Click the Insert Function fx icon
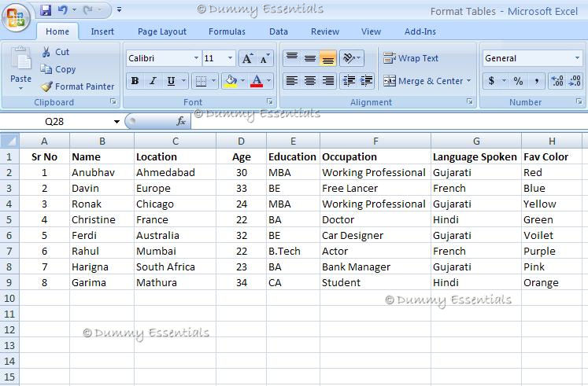Screen dimensions: 588x386 [181, 121]
